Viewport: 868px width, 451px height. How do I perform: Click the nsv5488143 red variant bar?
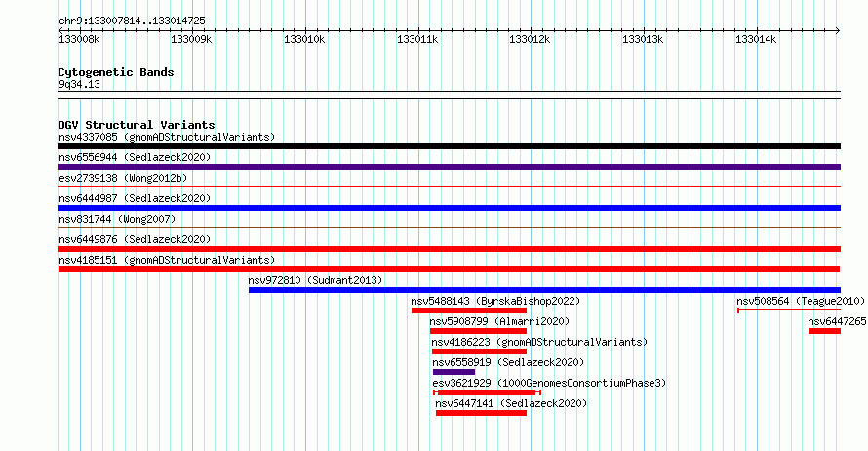pos(469,310)
